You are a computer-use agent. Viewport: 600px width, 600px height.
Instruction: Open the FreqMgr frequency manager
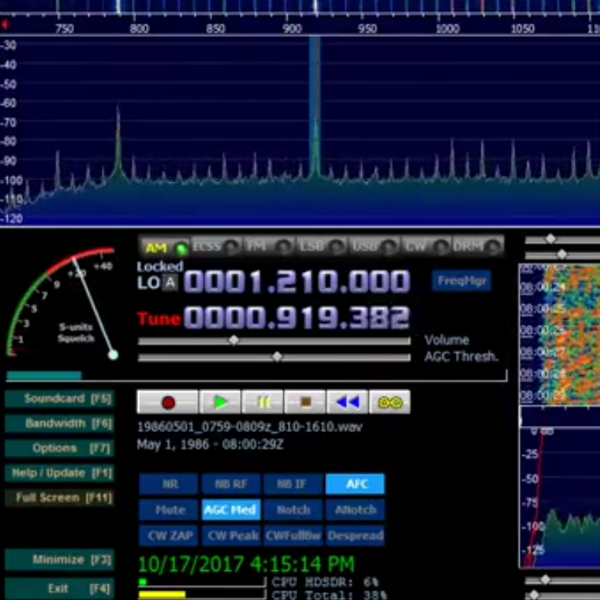[462, 281]
